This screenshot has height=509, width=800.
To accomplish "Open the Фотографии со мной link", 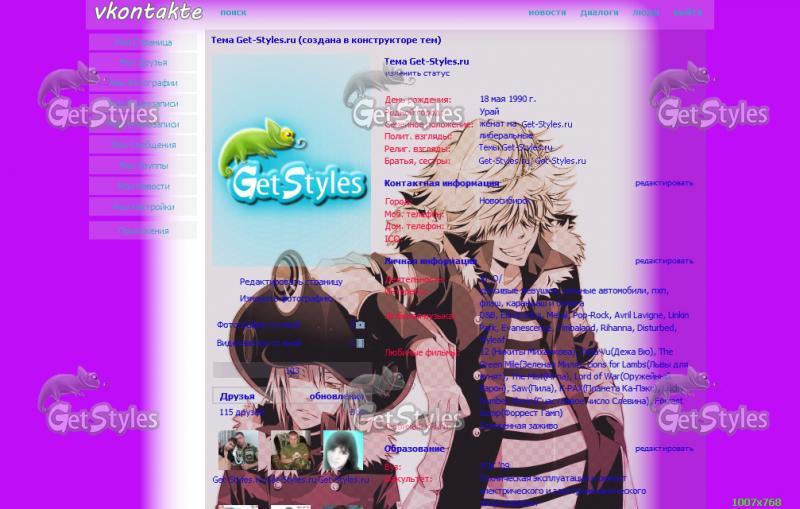I will click(x=258, y=325).
